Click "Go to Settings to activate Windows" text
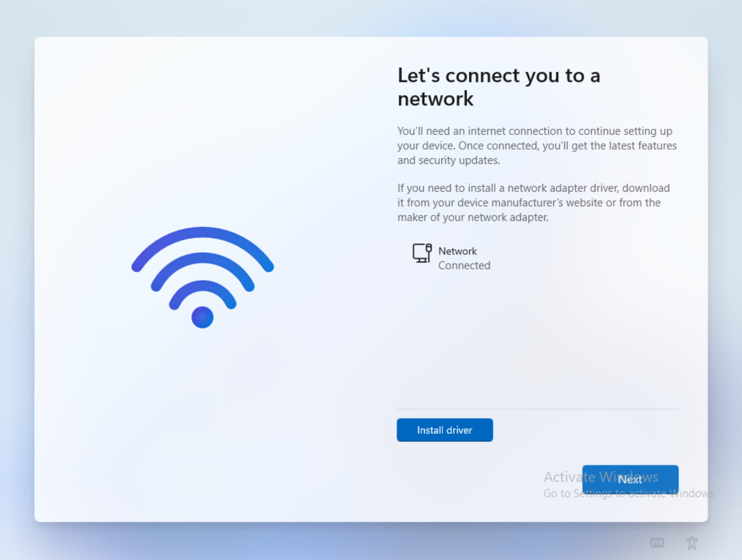This screenshot has height=560, width=742. [629, 494]
